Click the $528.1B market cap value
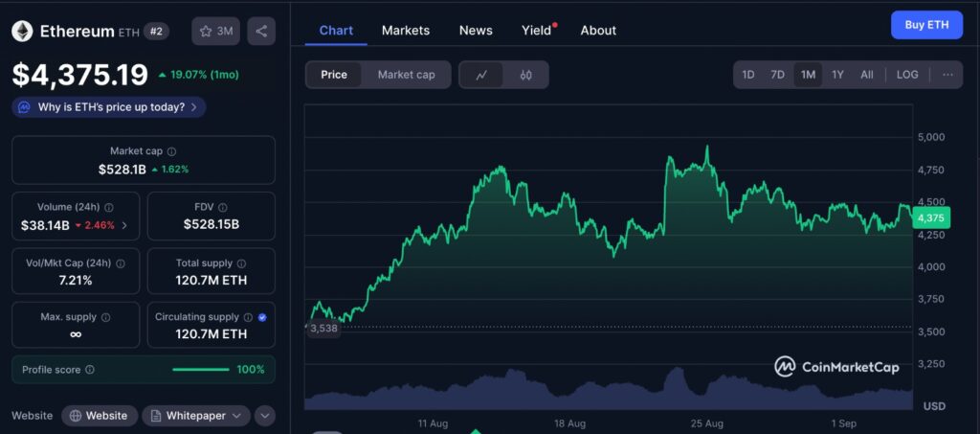The height and width of the screenshot is (434, 980). 122,169
